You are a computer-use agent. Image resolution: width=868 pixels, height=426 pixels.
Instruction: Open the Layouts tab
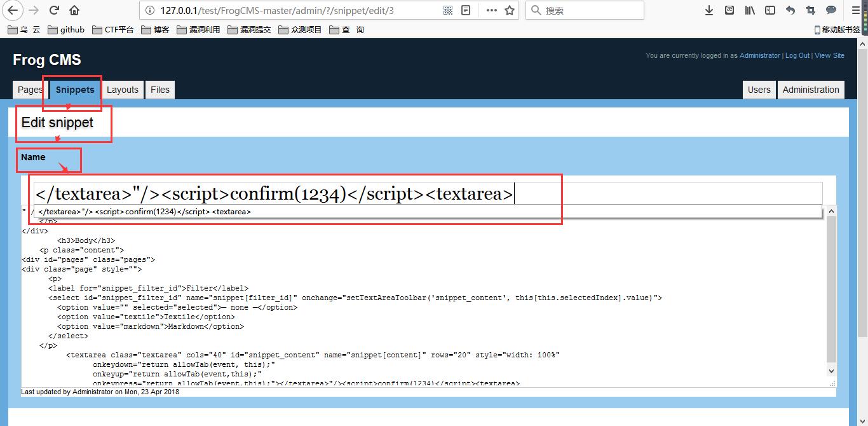123,90
